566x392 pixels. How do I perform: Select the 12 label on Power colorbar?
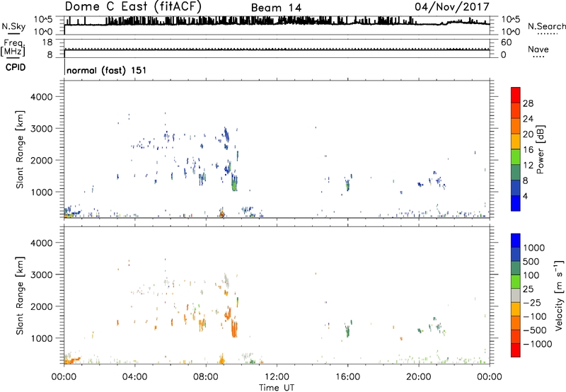[528, 166]
